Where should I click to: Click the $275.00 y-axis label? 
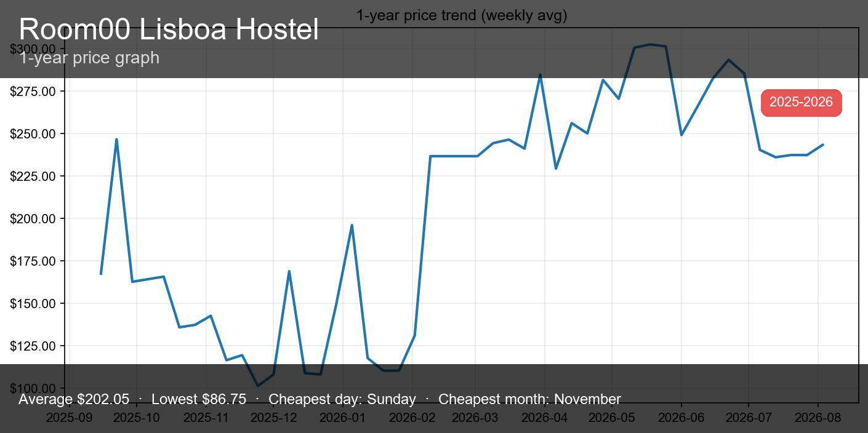click(33, 92)
